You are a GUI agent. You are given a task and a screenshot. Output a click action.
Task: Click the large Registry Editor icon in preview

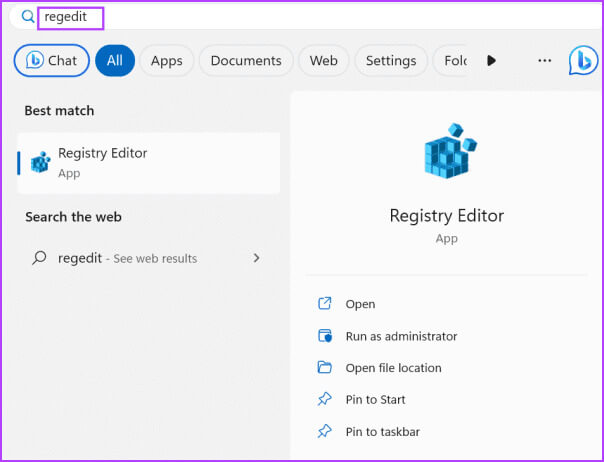[x=450, y=151]
